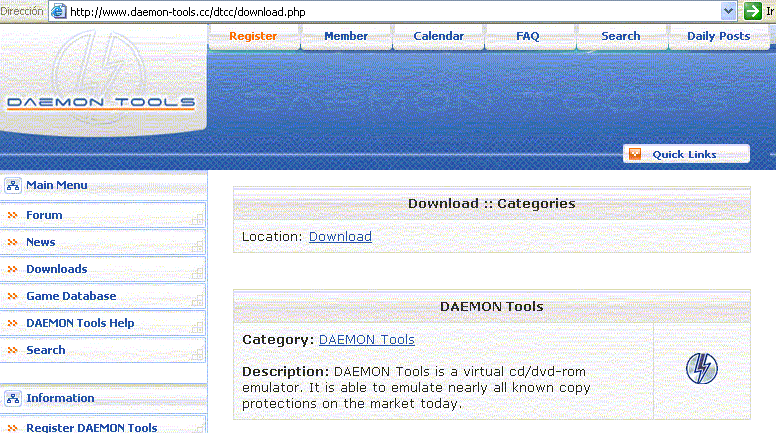Click the orange arrows icon beside Game Database
The image size is (776, 433).
click(12, 296)
